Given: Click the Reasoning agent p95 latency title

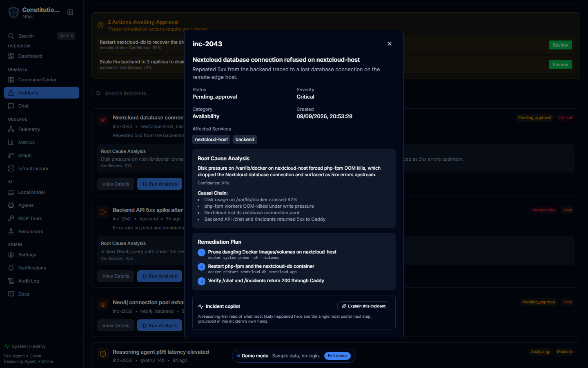Looking at the screenshot, I should pos(161,352).
